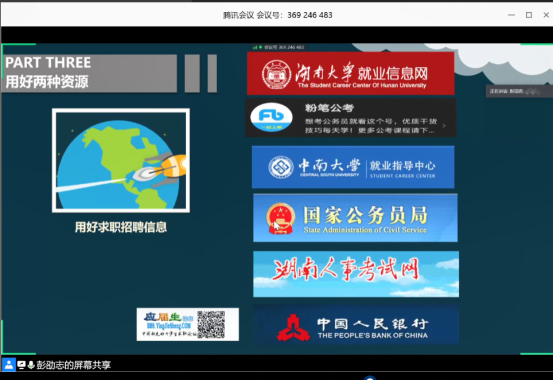Screen dimensions: 554x381
Task: Open the 中国人民银行 banner text
Action: pos(372,328)
